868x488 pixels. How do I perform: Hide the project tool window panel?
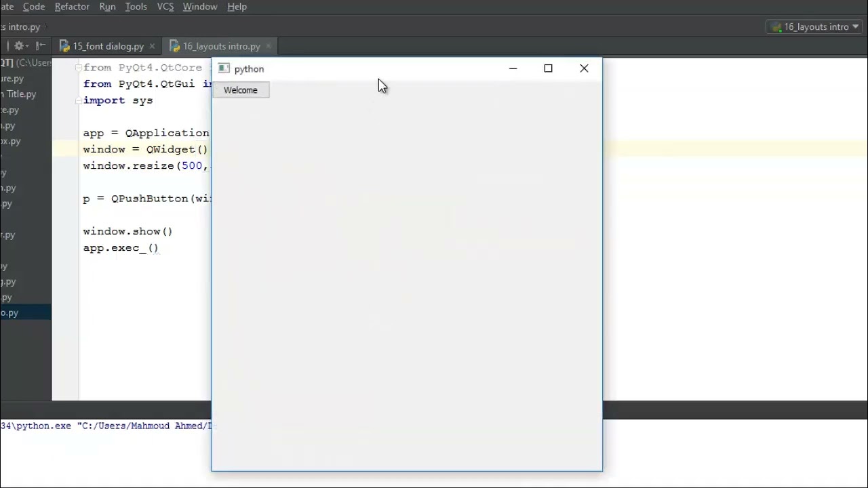click(x=40, y=46)
